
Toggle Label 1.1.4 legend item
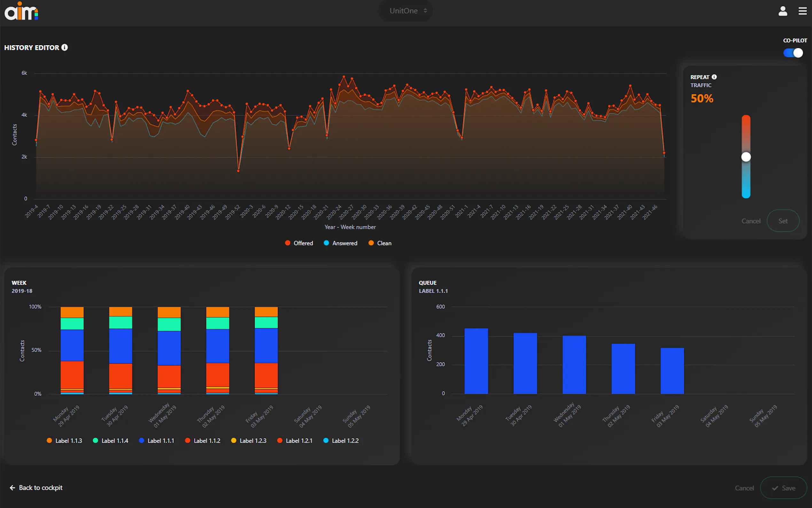[x=110, y=441]
